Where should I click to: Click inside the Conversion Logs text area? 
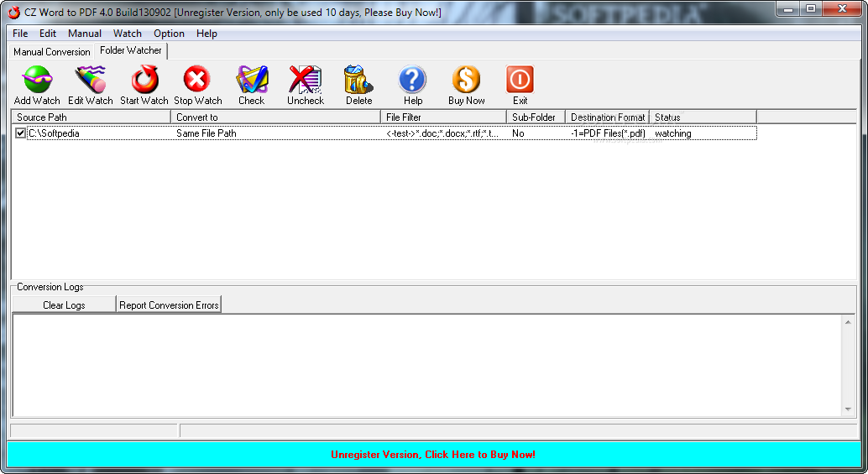click(x=426, y=366)
